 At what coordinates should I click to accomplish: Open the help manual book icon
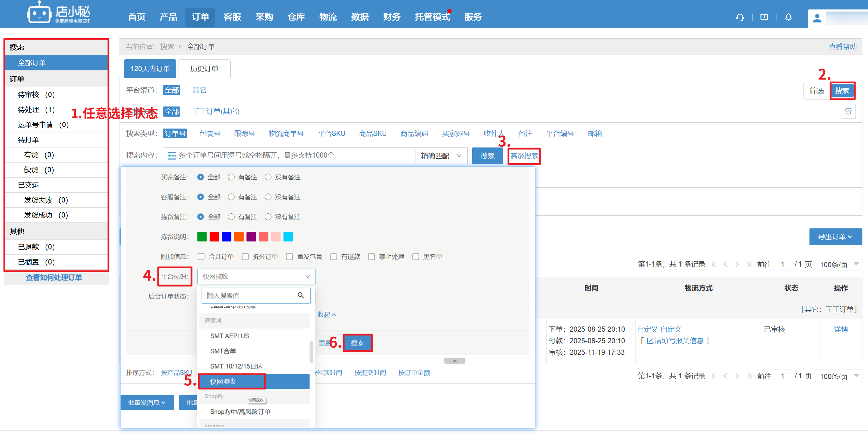tap(764, 17)
